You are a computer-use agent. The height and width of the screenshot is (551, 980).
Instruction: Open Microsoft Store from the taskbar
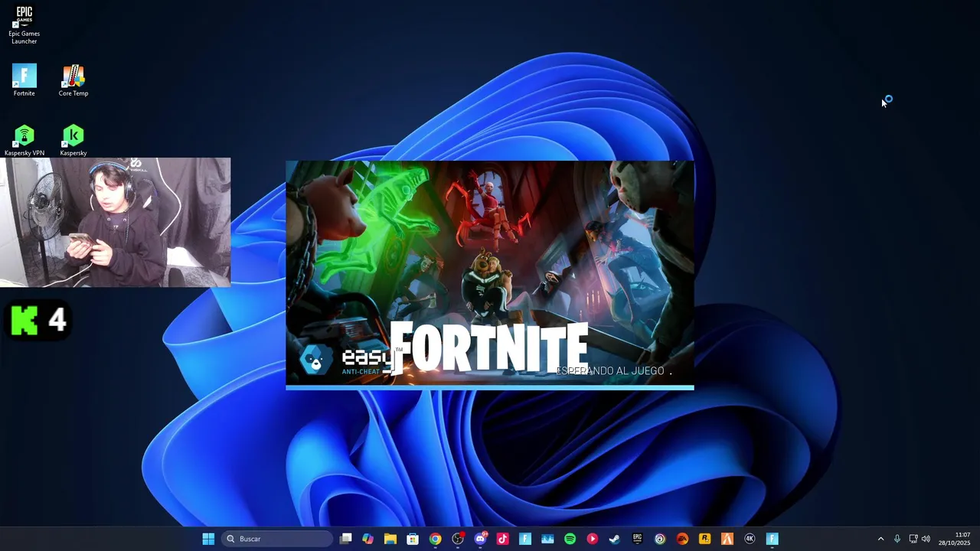[x=413, y=539]
